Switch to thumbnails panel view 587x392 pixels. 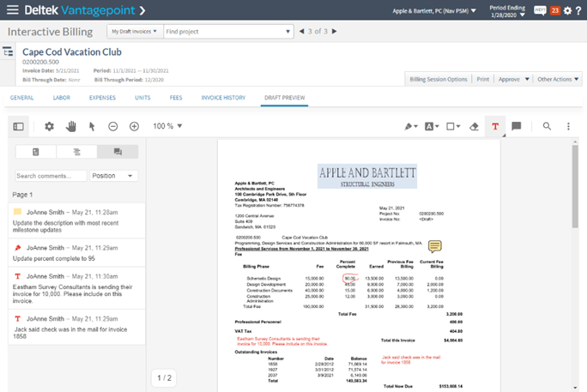tap(35, 152)
